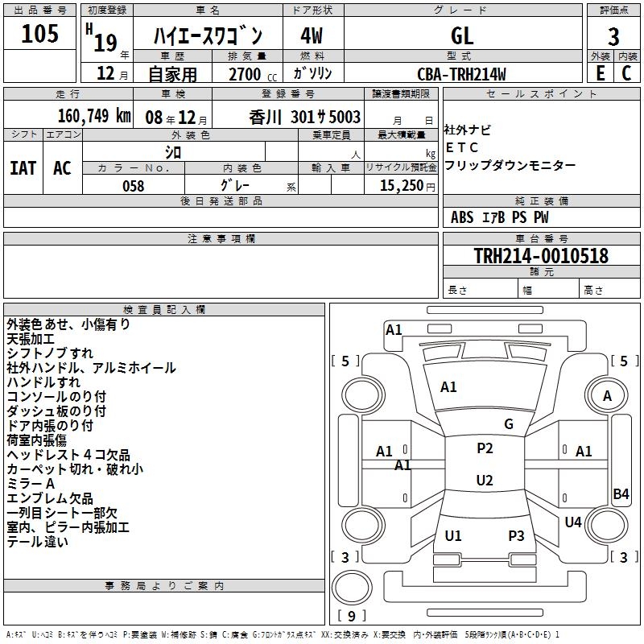This screenshot has height=644, width=644.
Task: Click the 注意事項欄 section header
Action: pos(221,238)
